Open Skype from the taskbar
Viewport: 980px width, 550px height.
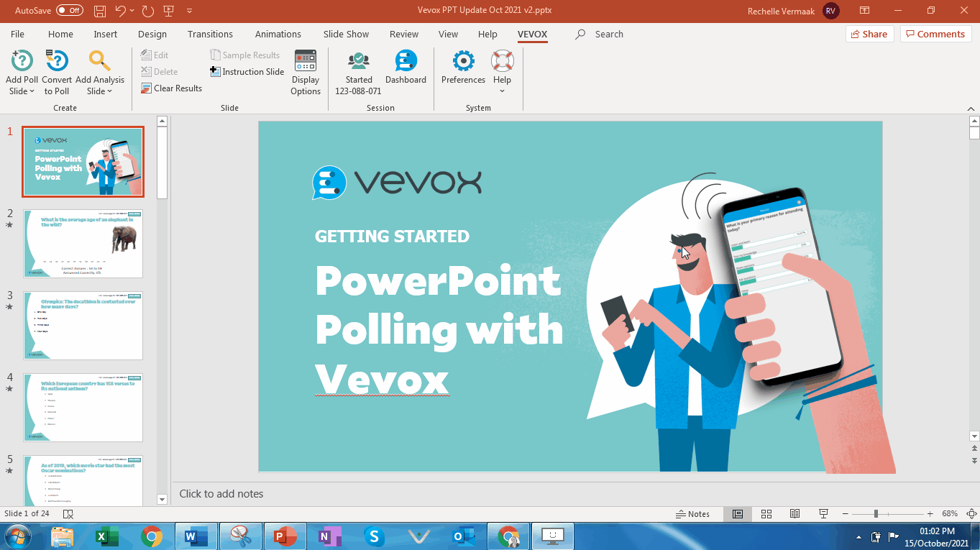[374, 536]
